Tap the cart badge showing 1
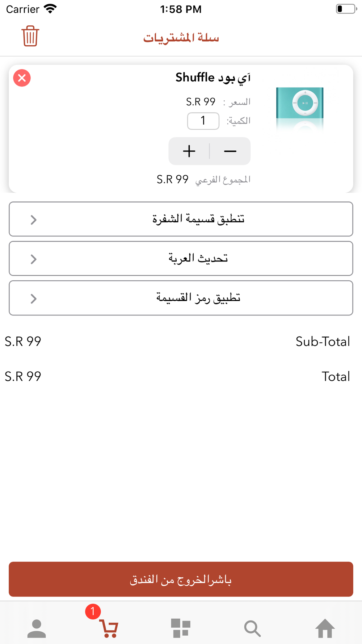The image size is (362, 644). pyautogui.click(x=93, y=611)
